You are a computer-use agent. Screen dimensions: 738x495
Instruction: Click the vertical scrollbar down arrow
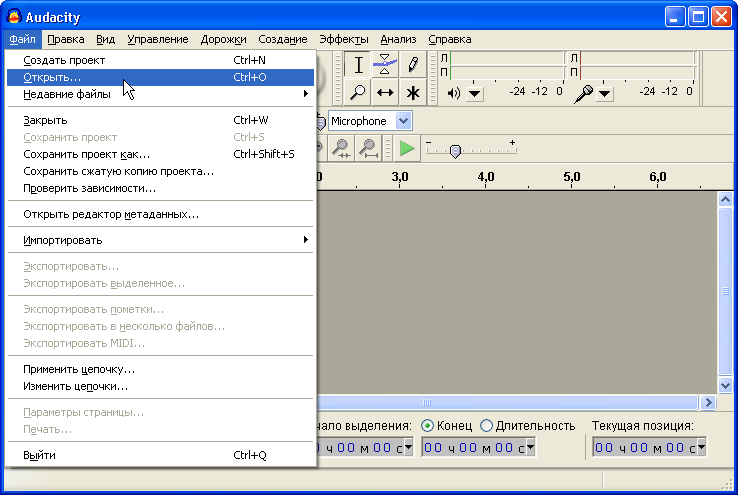coord(725,385)
